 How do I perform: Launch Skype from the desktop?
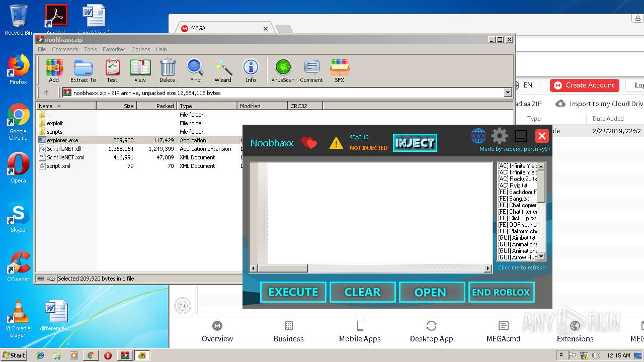coord(18,217)
